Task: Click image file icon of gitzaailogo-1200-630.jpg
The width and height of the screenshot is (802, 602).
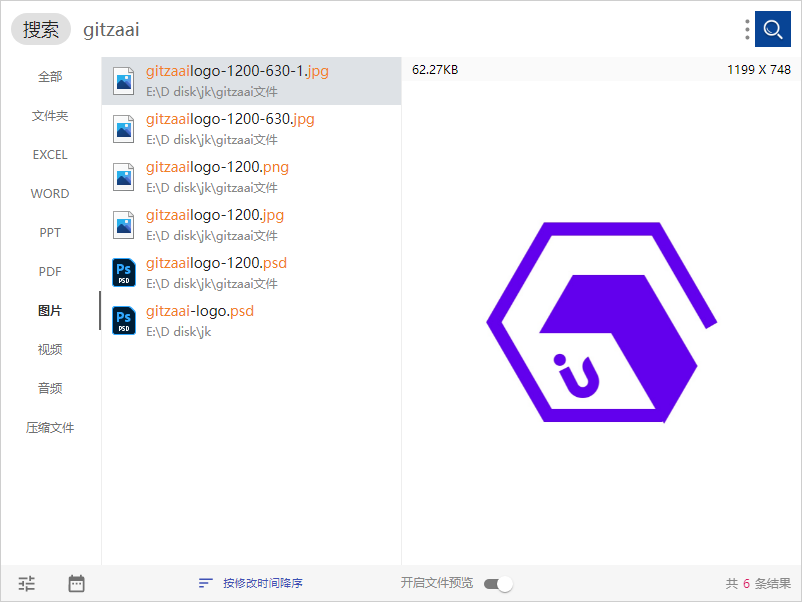Action: pyautogui.click(x=124, y=129)
